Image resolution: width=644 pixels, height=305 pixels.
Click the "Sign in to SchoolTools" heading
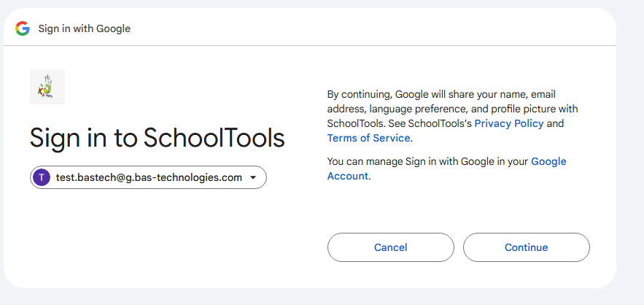(157, 137)
